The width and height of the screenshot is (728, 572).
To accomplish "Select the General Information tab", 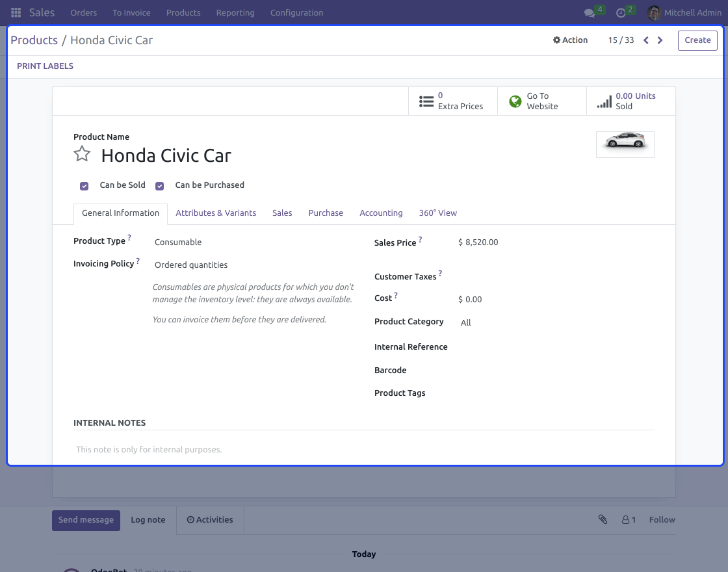I will click(121, 213).
